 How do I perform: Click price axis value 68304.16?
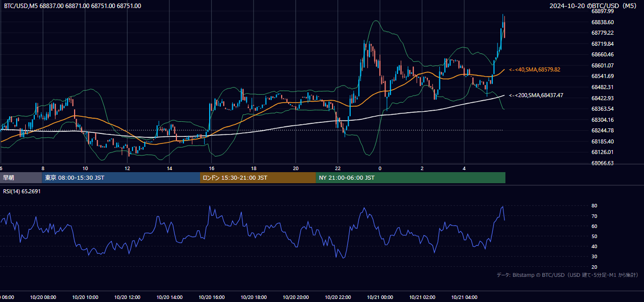pyautogui.click(x=603, y=120)
